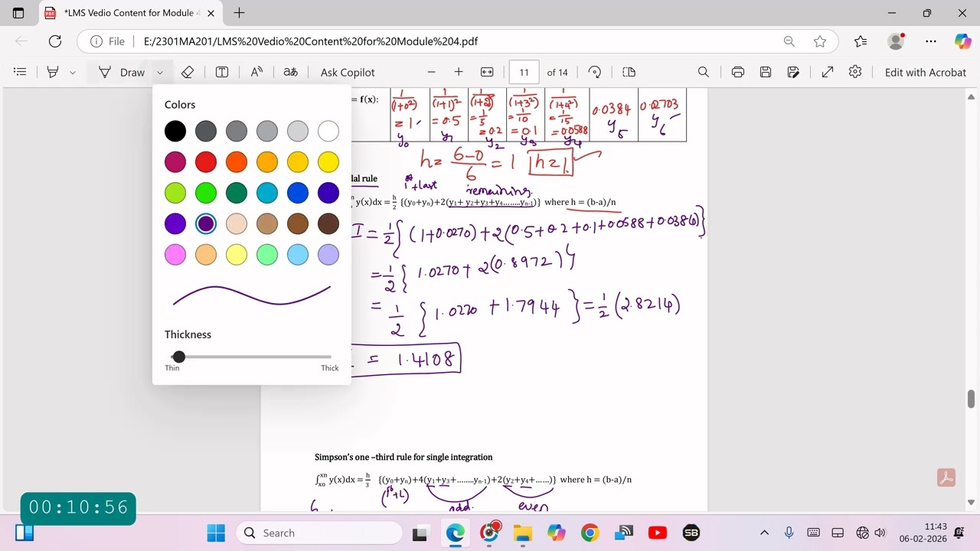Image resolution: width=980 pixels, height=551 pixels.
Task: Open the tab actions menu icon
Action: pos(18,13)
